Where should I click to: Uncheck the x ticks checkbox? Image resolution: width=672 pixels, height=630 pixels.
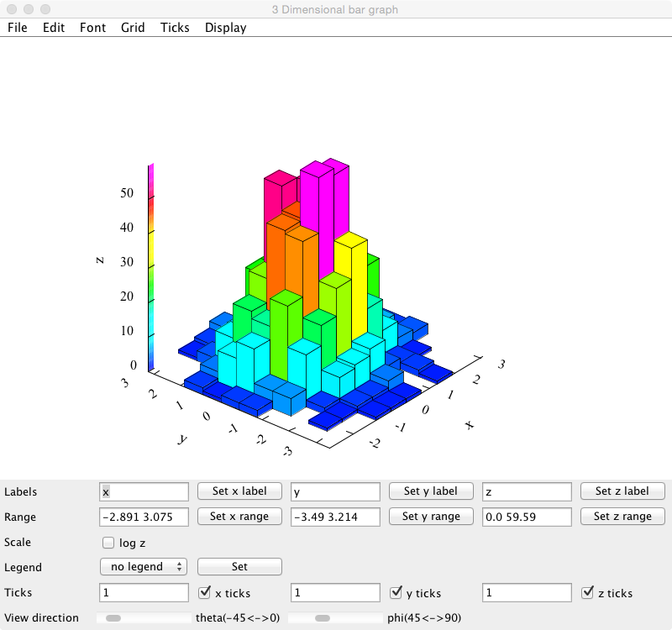[x=204, y=593]
